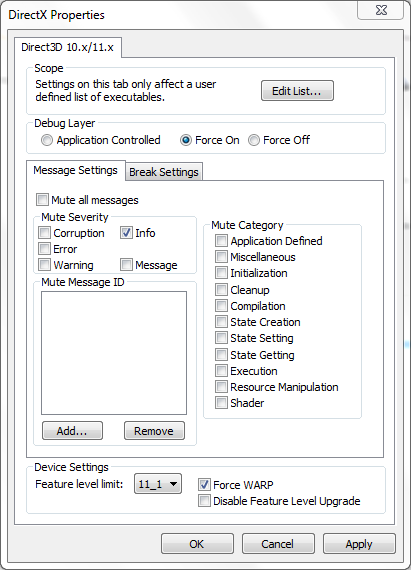Screen dimensions: 411x570
Task: Click the Remove message ID button
Action: tap(154, 431)
